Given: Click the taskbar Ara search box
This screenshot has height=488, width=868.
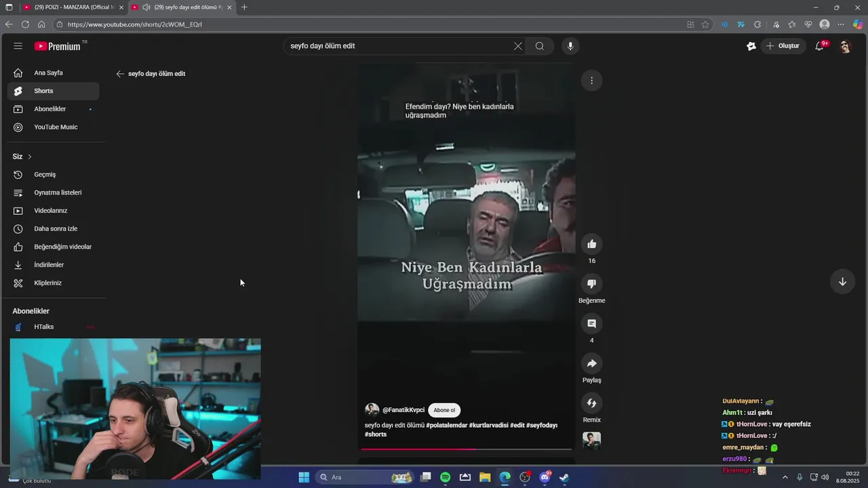Looking at the screenshot, I should pyautogui.click(x=366, y=477).
